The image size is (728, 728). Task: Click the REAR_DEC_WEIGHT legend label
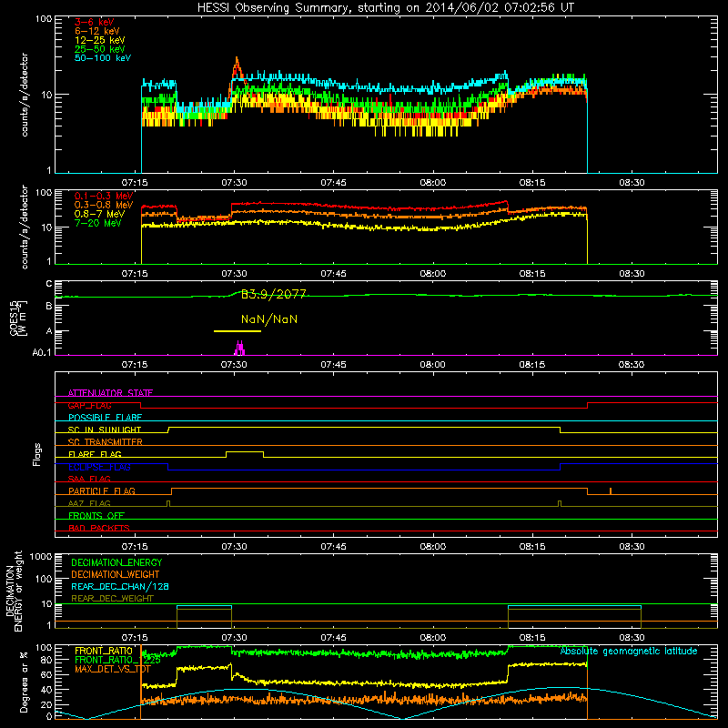tap(112, 599)
